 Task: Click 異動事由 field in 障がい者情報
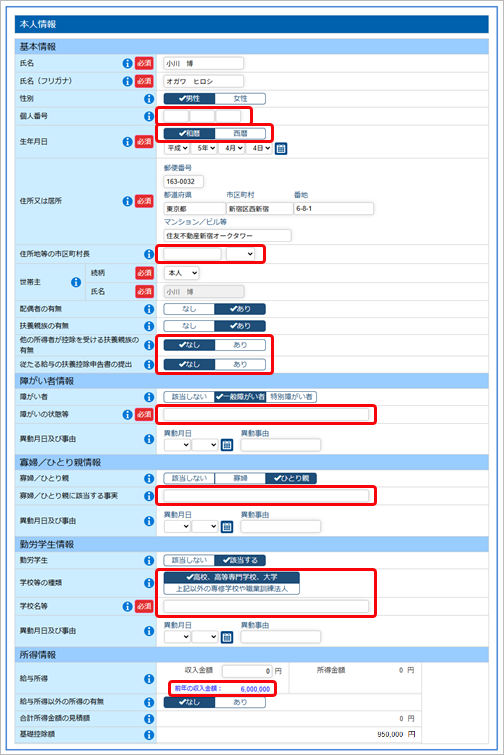281,445
